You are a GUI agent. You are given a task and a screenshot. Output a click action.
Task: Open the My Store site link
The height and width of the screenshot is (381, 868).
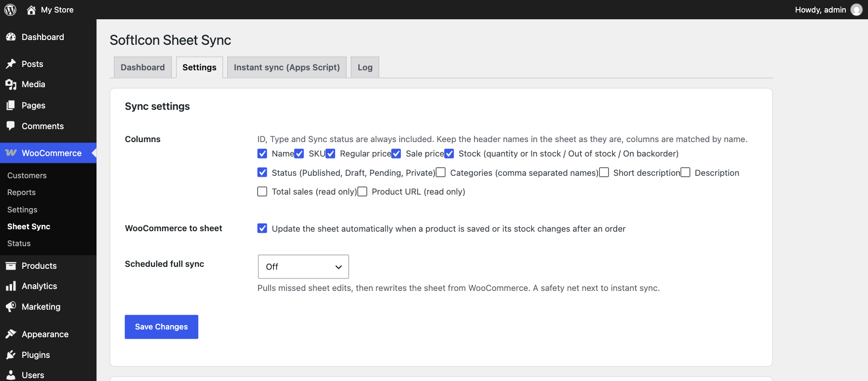coord(57,10)
